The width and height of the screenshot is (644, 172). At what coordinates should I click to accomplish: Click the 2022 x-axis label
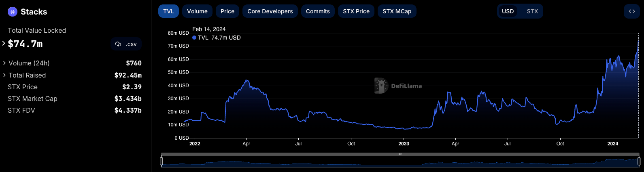tap(195, 144)
